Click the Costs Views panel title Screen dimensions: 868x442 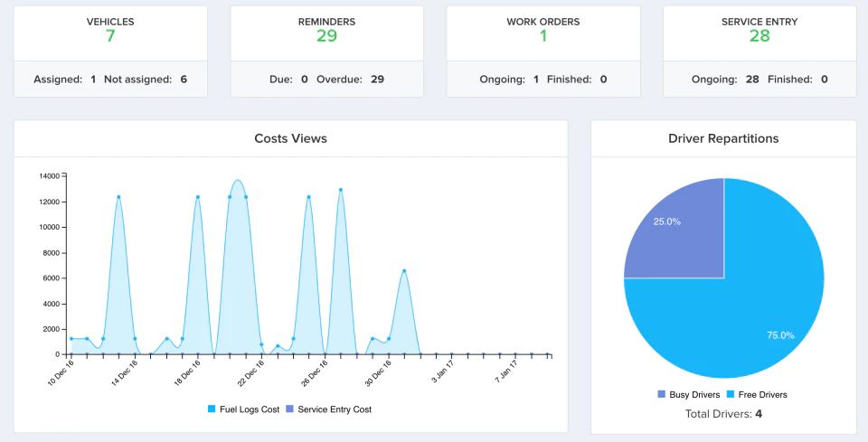point(290,138)
